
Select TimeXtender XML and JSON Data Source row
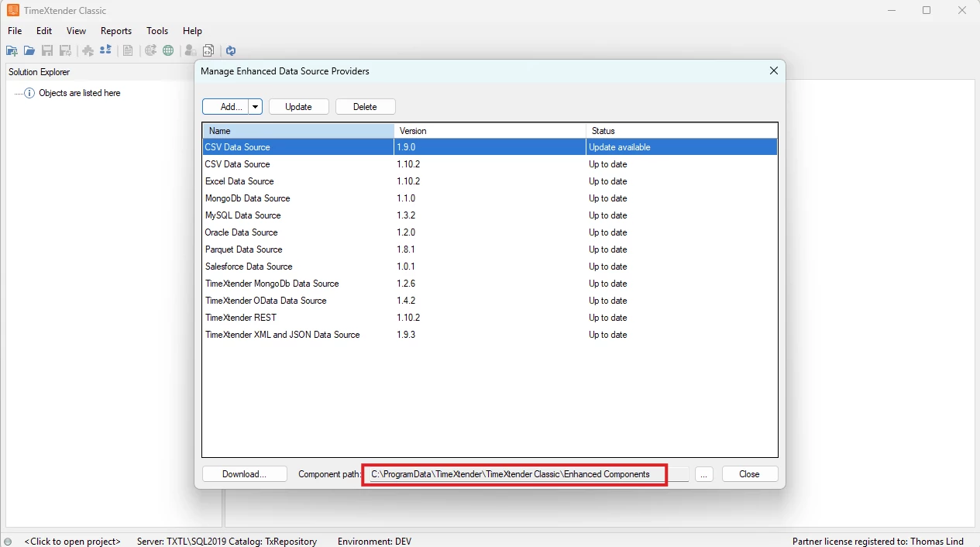[490, 335]
